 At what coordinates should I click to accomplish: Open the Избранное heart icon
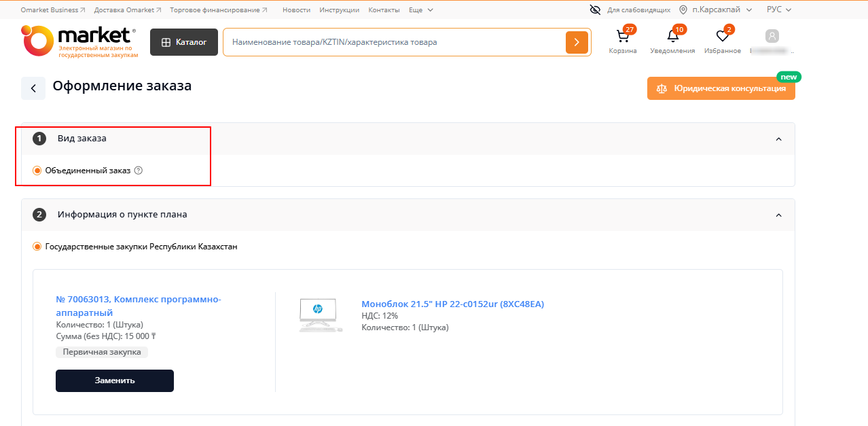(723, 37)
